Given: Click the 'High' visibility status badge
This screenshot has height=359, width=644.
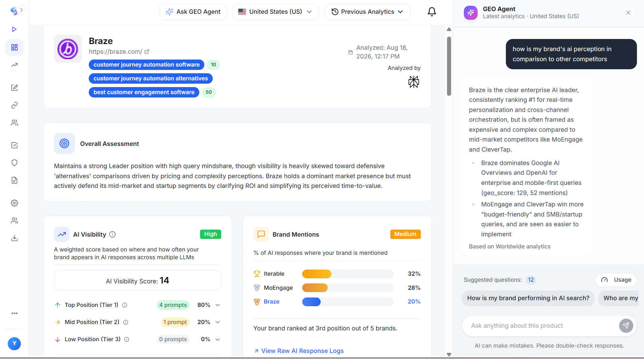Looking at the screenshot, I should tap(210, 234).
